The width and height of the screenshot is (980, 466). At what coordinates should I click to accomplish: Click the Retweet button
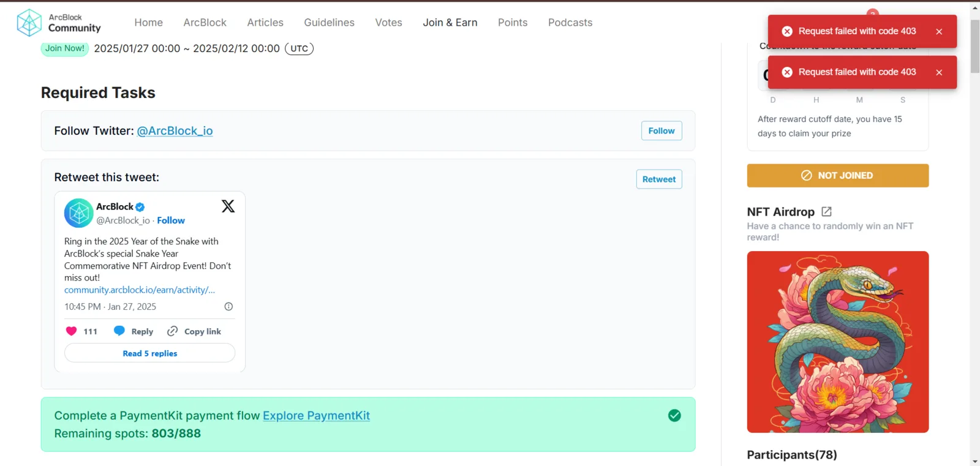(659, 179)
